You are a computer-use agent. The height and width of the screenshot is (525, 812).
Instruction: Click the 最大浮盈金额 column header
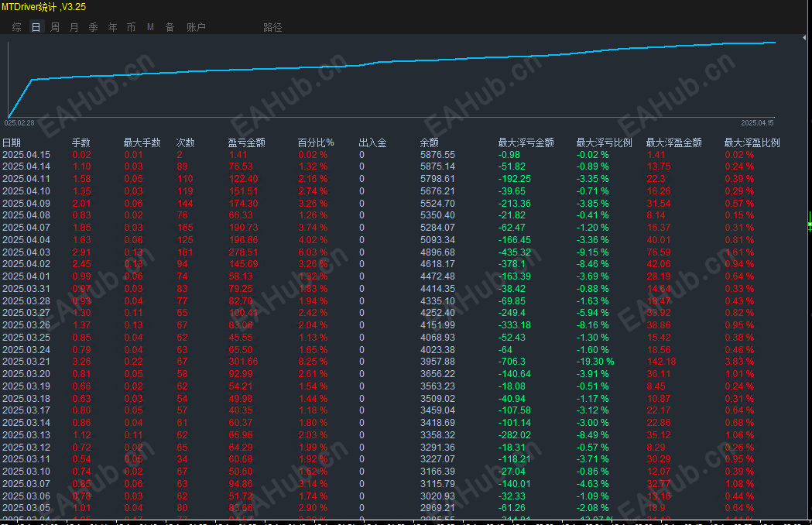(673, 142)
